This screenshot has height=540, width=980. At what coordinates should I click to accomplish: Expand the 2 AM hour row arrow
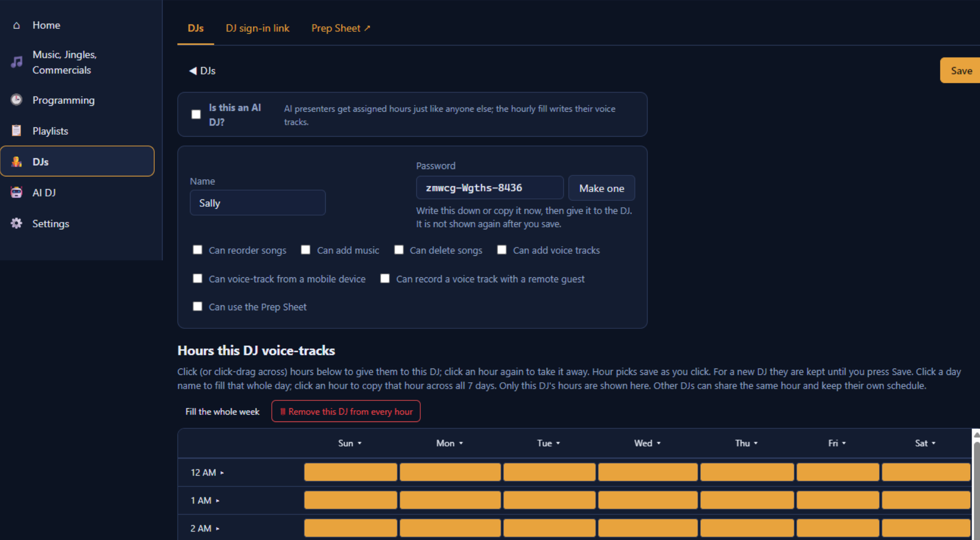(x=217, y=529)
